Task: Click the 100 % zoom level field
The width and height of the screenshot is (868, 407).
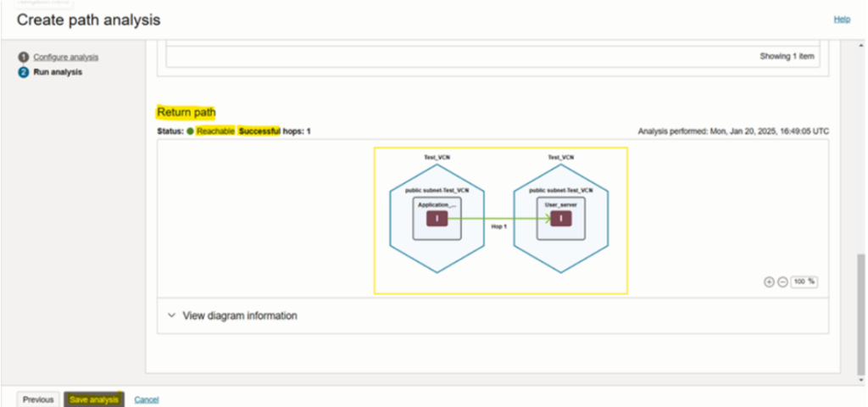Action: (x=804, y=282)
